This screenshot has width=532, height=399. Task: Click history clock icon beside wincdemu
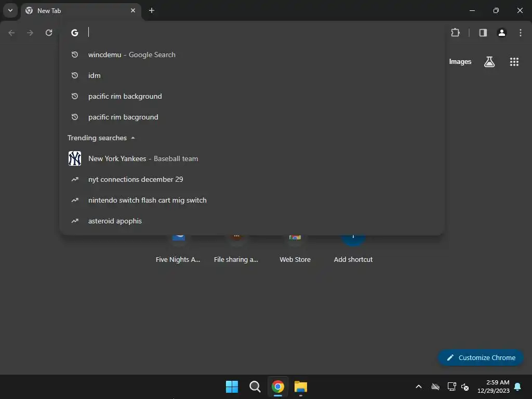75,55
